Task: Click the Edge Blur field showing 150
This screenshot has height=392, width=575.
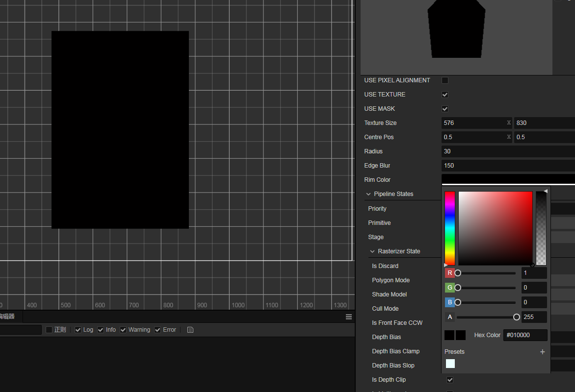Action: tap(508, 166)
